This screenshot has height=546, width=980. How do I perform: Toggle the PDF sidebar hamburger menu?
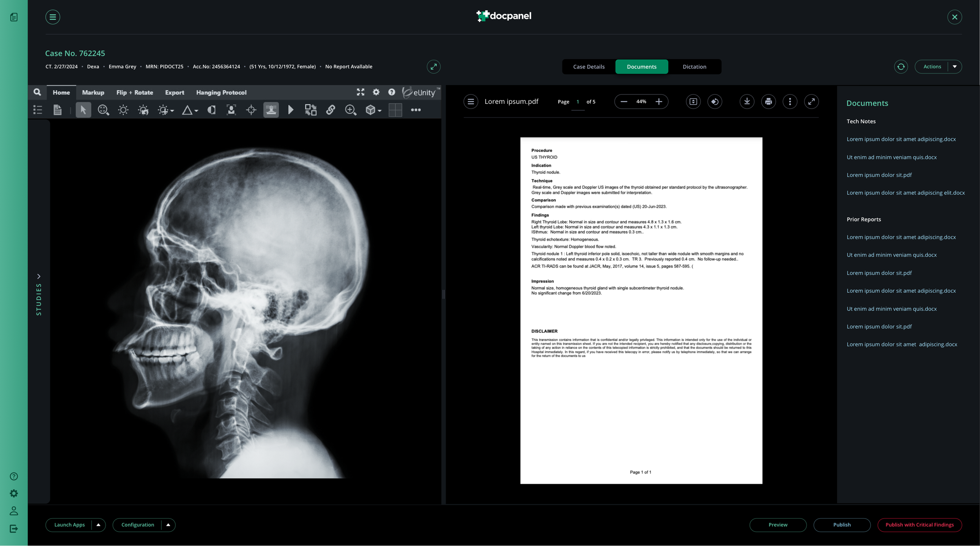(x=470, y=102)
